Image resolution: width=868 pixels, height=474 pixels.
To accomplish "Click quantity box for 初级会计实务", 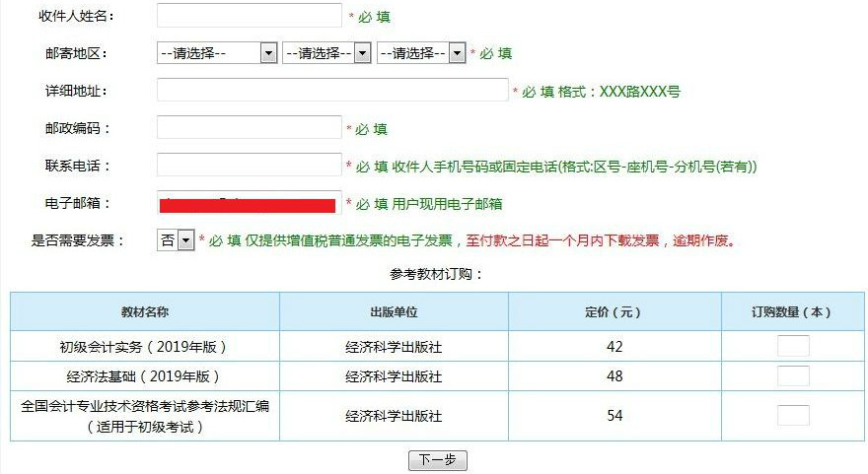I will coord(793,347).
